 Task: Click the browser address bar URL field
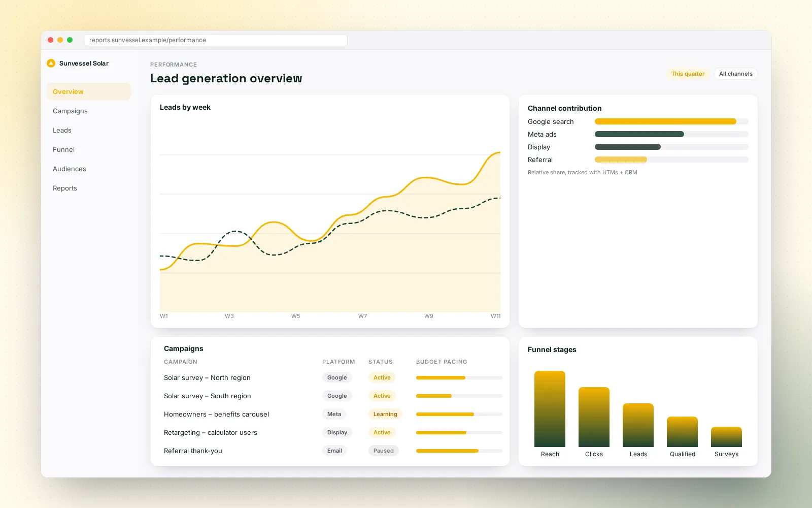click(216, 40)
